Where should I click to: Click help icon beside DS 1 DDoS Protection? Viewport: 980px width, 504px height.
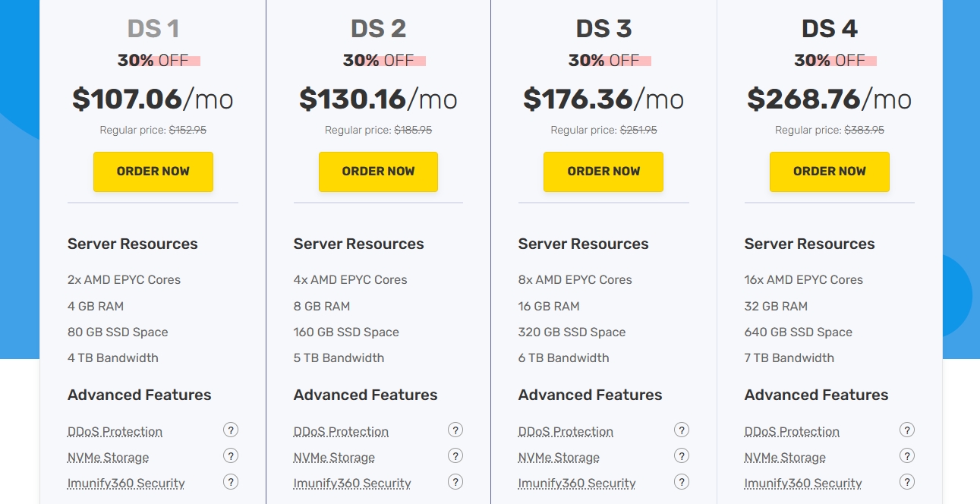tap(231, 430)
